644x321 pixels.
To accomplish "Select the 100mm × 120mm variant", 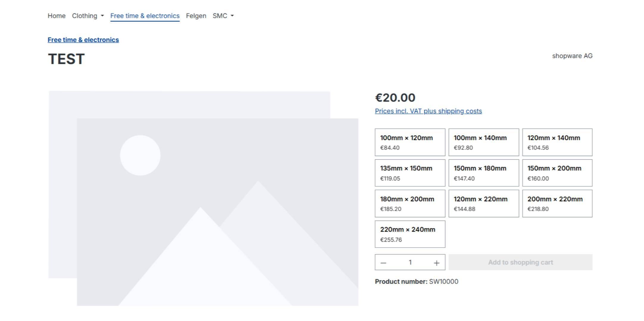I will 410,142.
